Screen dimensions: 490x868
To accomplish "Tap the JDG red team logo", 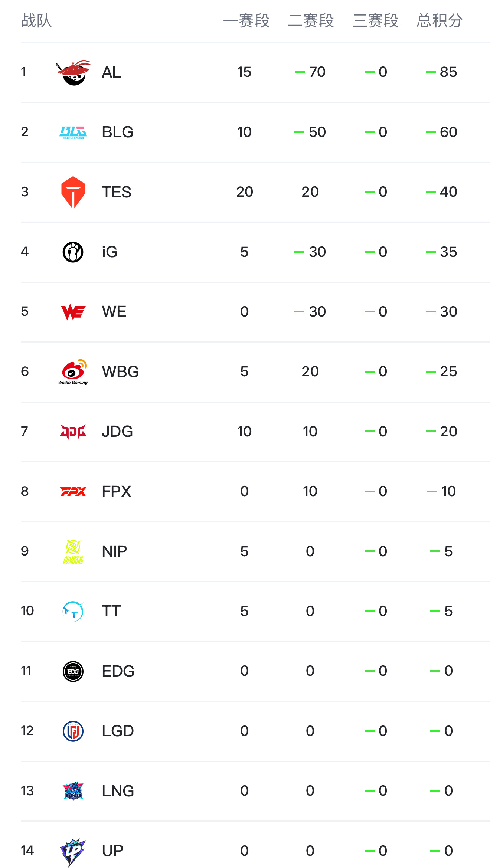I will click(x=73, y=432).
